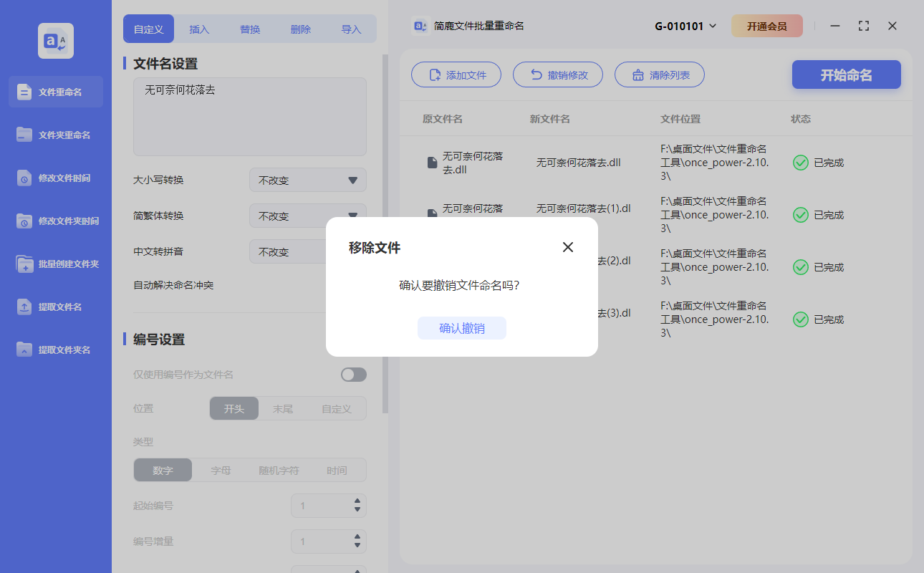The height and width of the screenshot is (573, 924).
Task: Switch to the 替换 tab
Action: (x=249, y=29)
